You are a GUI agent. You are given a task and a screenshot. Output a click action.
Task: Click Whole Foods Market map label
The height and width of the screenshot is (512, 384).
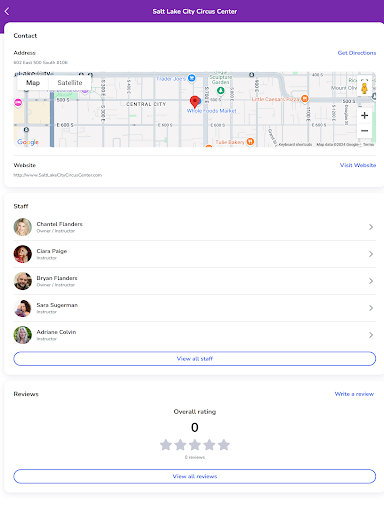(x=211, y=111)
